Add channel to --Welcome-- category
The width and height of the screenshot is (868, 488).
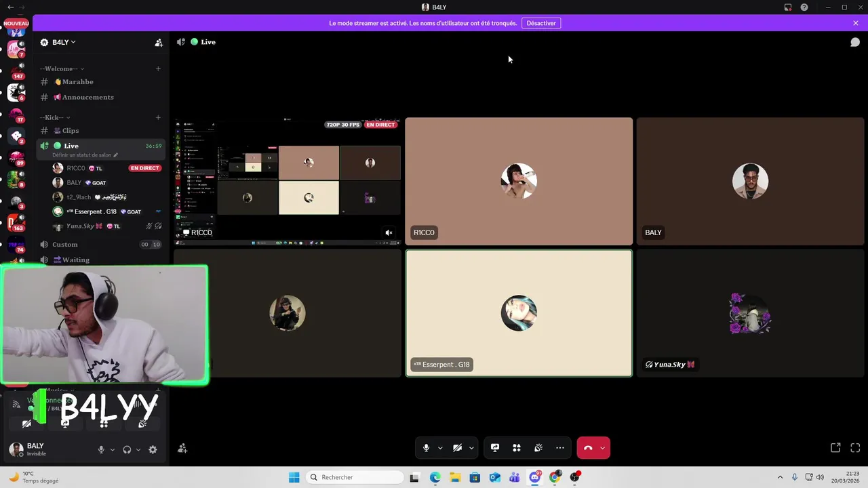158,68
